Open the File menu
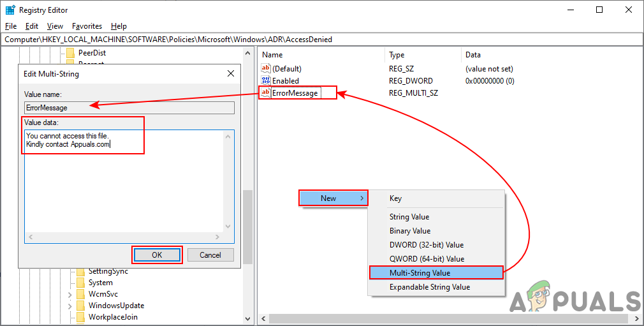The width and height of the screenshot is (644, 326). pyautogui.click(x=11, y=26)
